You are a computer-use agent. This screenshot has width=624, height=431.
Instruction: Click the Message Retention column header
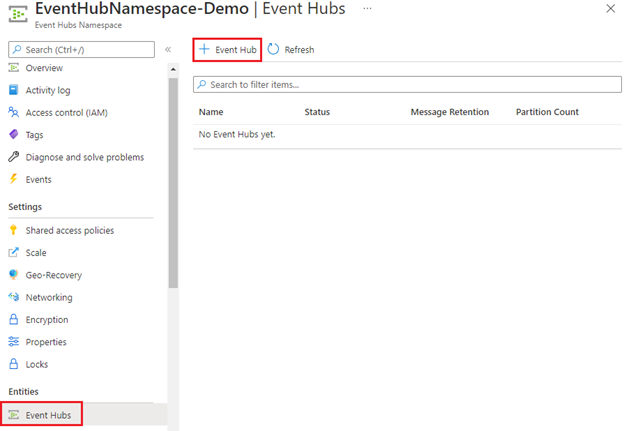click(450, 112)
